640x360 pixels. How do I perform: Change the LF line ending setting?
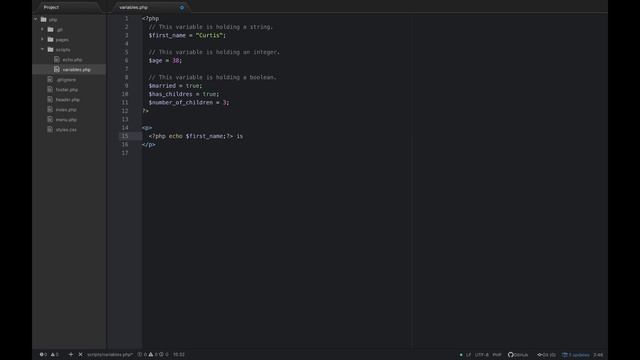[468, 355]
